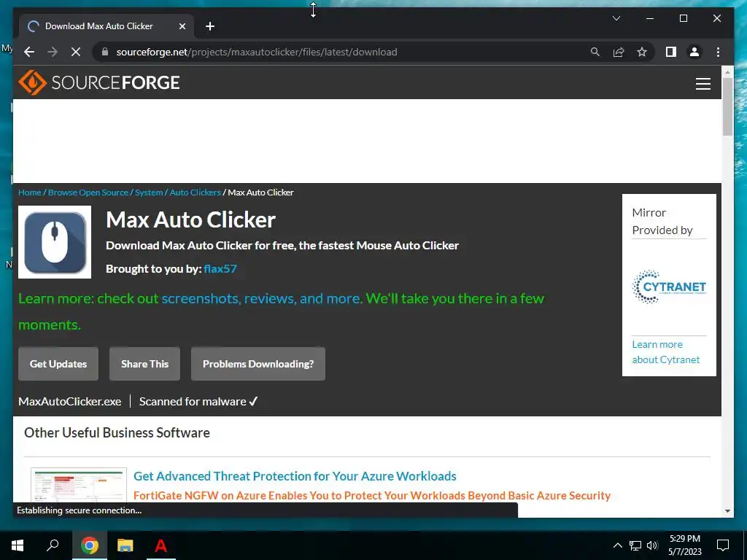The image size is (747, 560).
Task: Click the Max Auto Clicker title heading
Action: (190, 220)
